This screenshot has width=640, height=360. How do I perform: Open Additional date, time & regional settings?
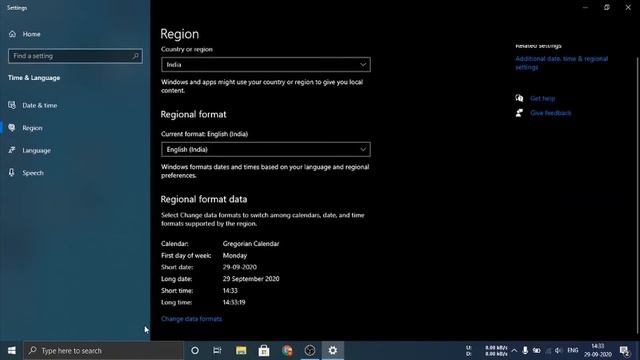coord(562,63)
